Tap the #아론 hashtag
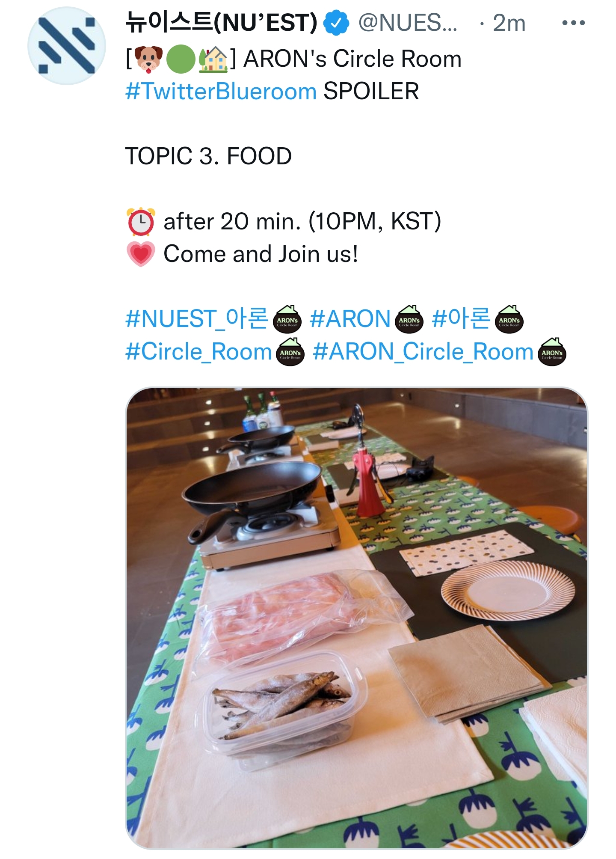The height and width of the screenshot is (859, 616). (461, 319)
